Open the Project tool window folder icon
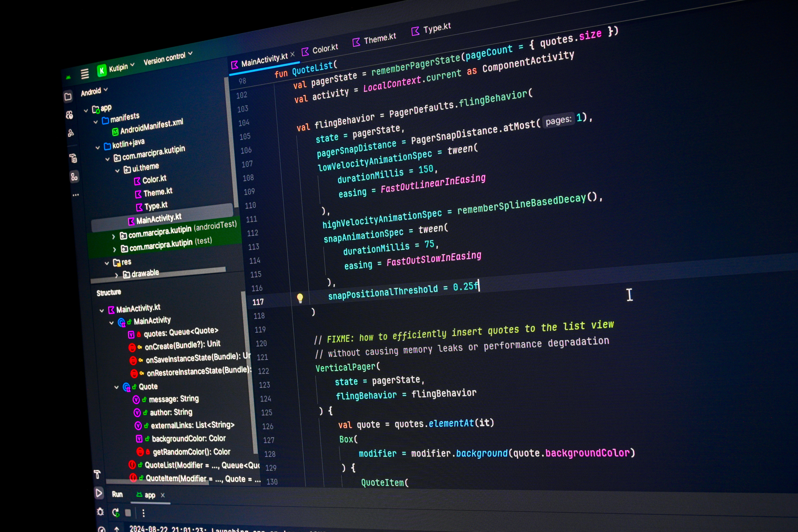798x532 pixels. (x=68, y=97)
